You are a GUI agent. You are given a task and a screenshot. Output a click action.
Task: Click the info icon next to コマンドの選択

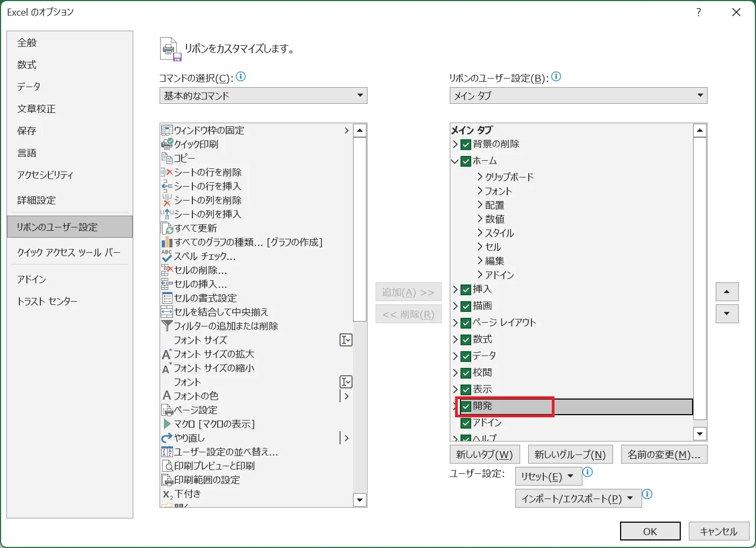click(x=241, y=77)
